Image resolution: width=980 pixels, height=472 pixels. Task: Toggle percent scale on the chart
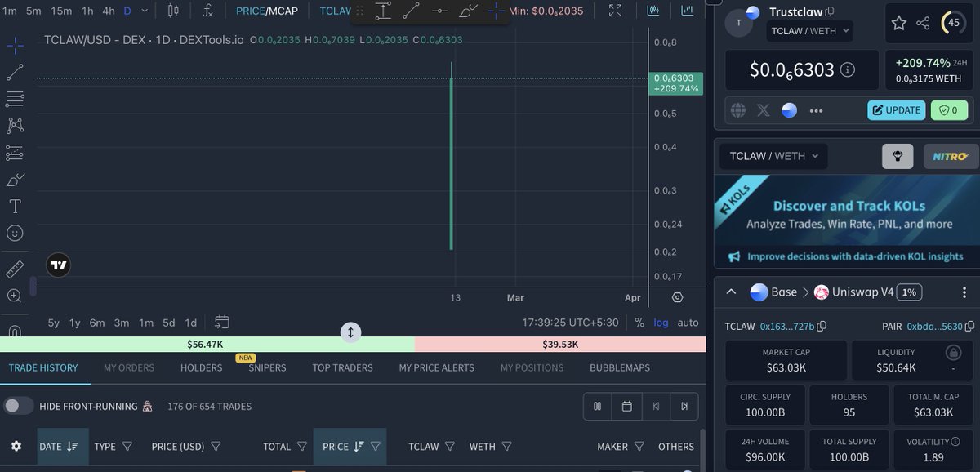click(639, 323)
